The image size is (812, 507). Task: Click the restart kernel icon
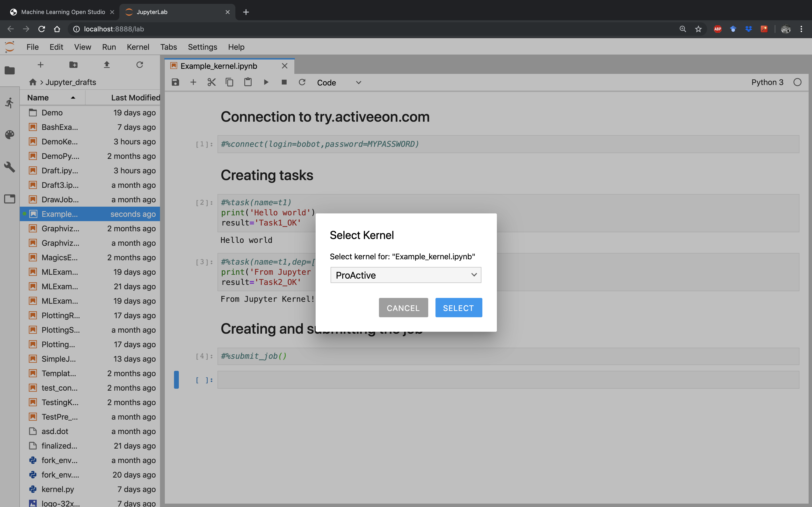coord(302,82)
